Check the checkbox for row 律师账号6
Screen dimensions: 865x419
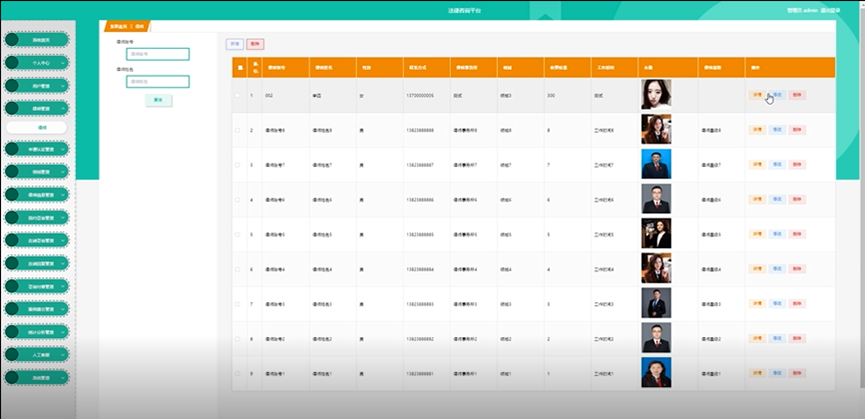pyautogui.click(x=238, y=200)
